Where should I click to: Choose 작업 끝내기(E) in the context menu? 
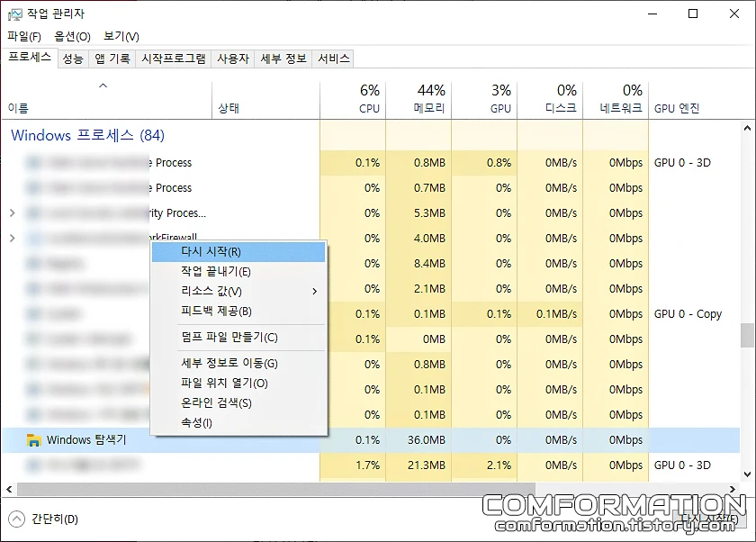[238, 272]
